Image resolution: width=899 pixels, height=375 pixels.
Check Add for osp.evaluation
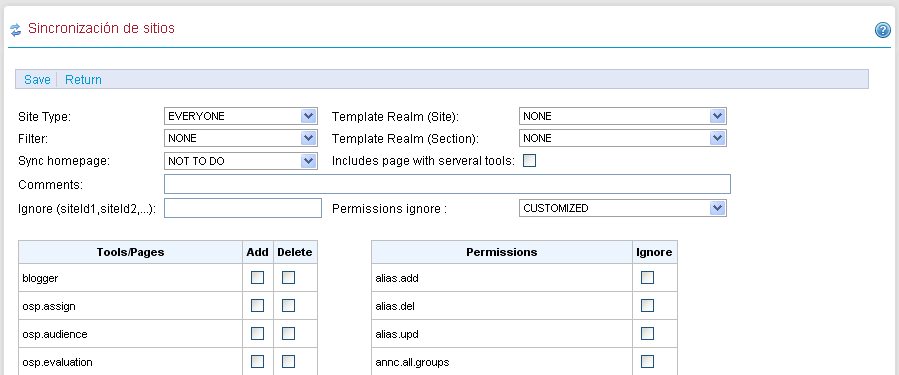[257, 361]
